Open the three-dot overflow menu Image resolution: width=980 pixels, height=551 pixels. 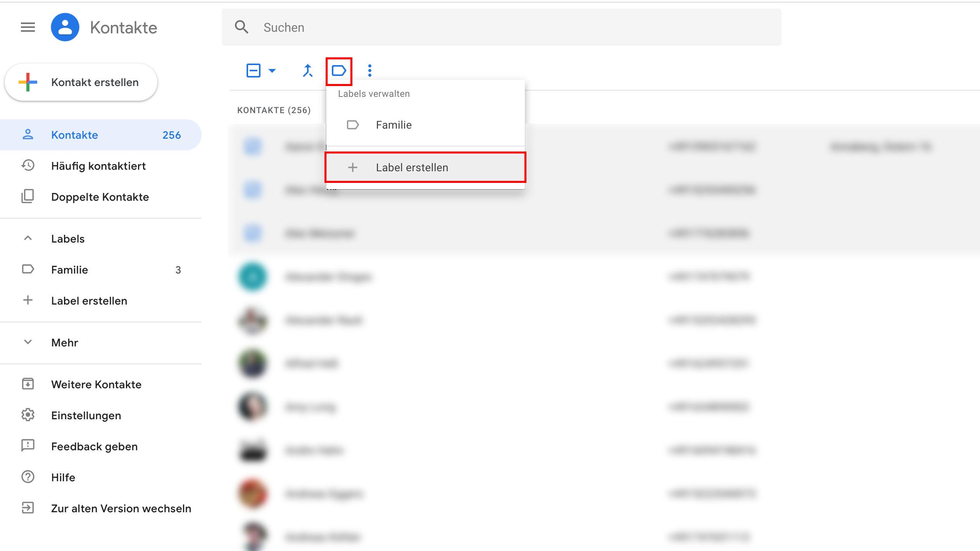(x=369, y=70)
